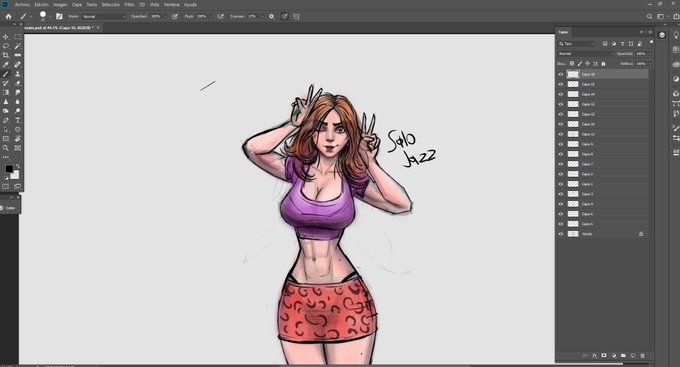Screen dimensions: 680x367
Task: Add a layer mask icon
Action: pos(604,356)
